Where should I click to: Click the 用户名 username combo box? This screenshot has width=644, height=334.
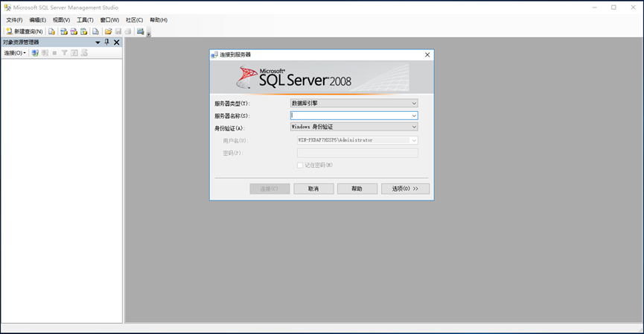pyautogui.click(x=357, y=140)
